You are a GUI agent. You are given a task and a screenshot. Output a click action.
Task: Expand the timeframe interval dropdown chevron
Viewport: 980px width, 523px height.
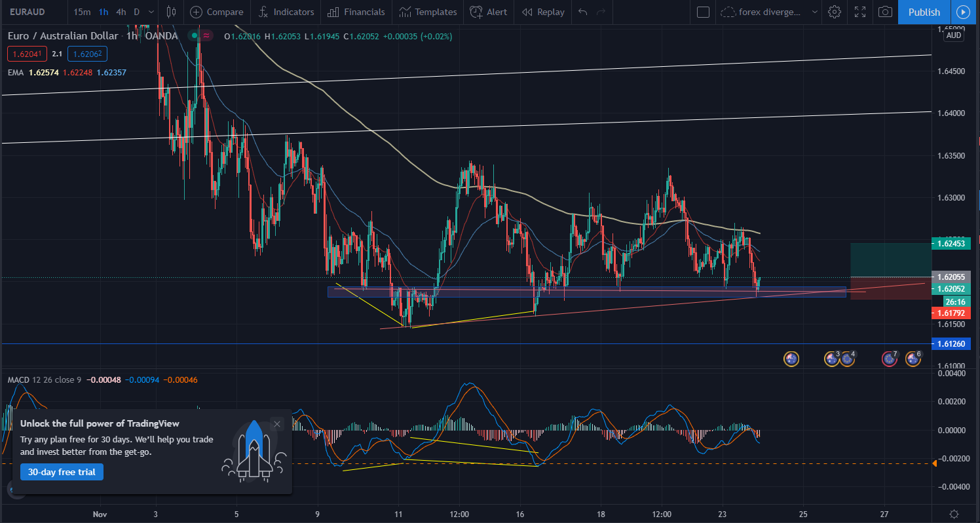[152, 12]
